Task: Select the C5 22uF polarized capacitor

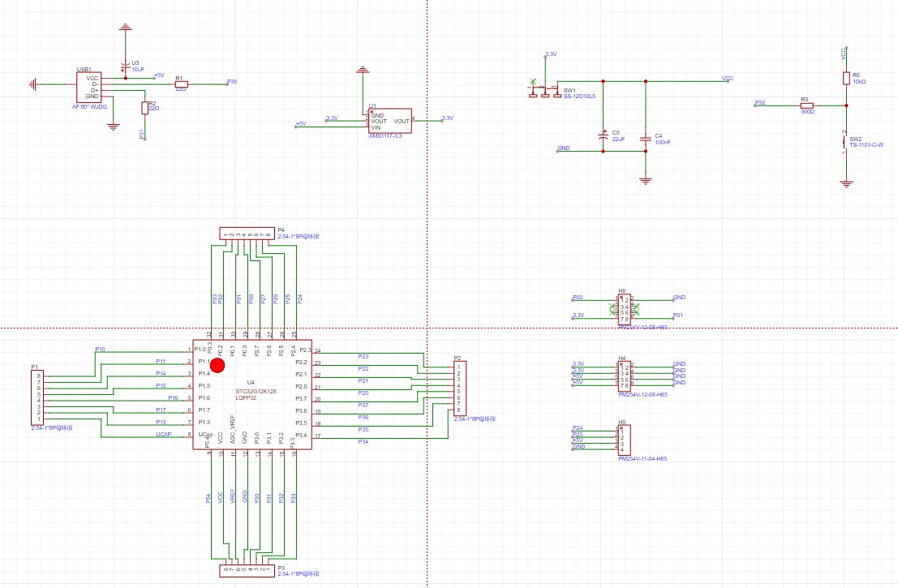Action: (x=603, y=135)
